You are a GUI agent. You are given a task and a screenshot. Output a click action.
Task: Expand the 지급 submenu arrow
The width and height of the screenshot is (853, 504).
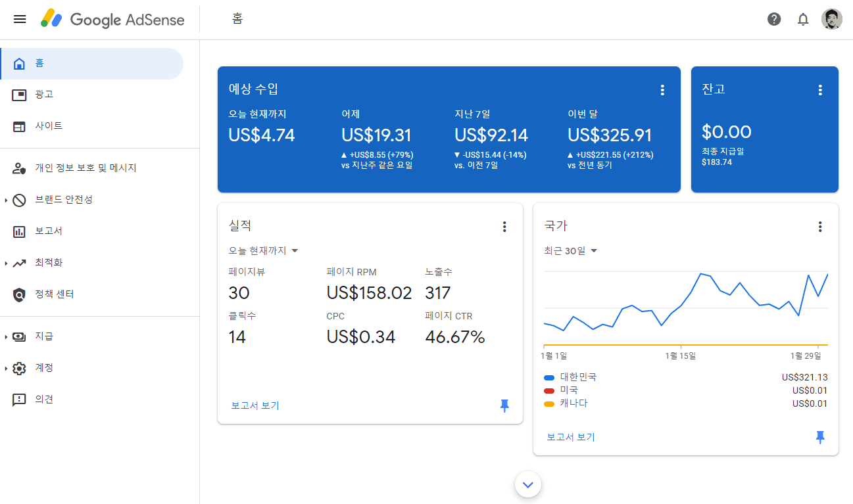(x=6, y=336)
